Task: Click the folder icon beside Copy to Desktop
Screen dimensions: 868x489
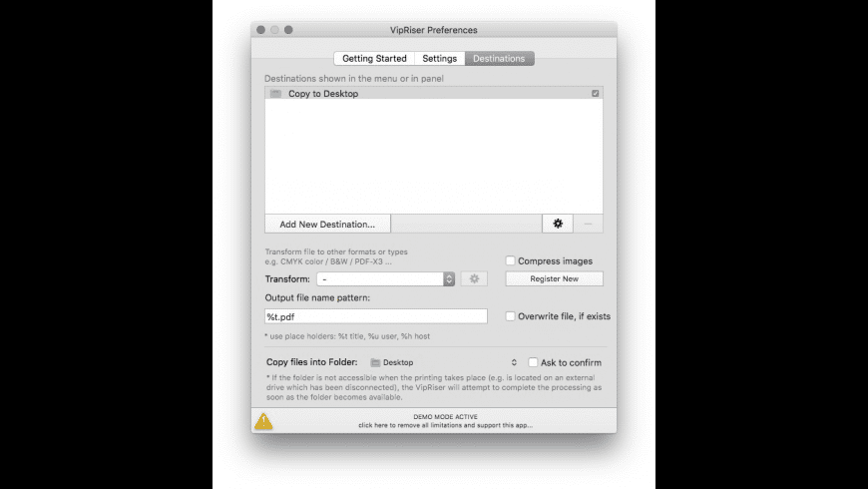Action: (x=275, y=94)
